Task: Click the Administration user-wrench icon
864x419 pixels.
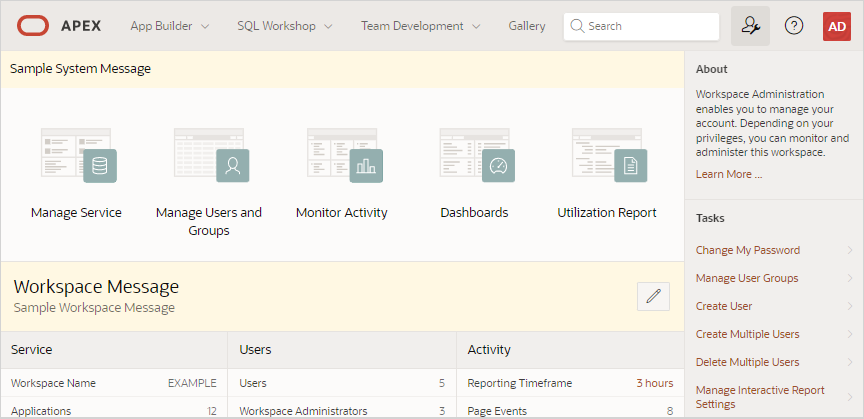Action: 750,26
